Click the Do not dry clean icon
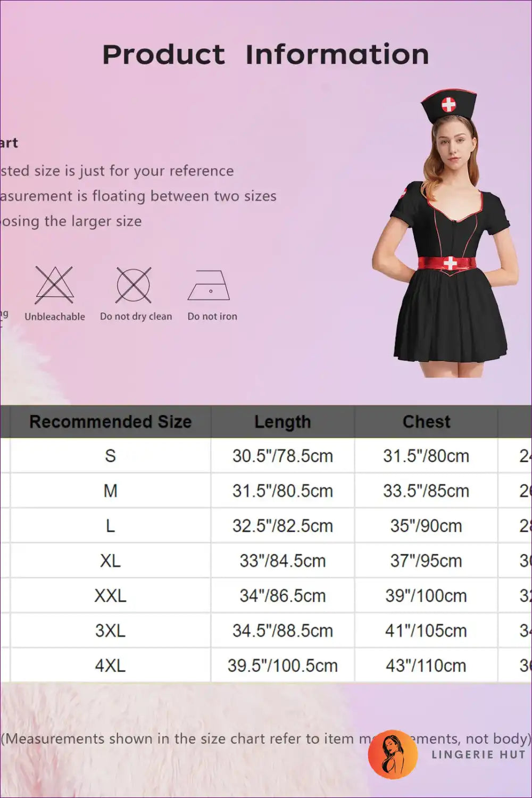 point(134,285)
